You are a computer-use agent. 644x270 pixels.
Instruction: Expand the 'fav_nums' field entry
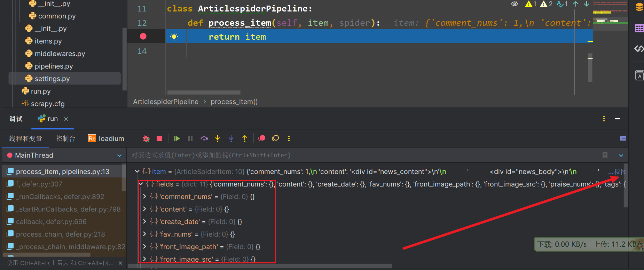[144, 234]
